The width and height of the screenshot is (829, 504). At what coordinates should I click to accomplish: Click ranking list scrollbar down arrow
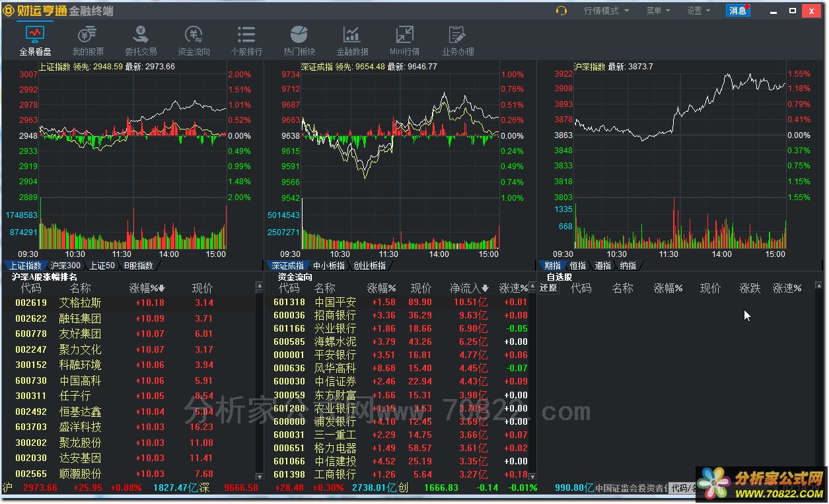(x=259, y=476)
